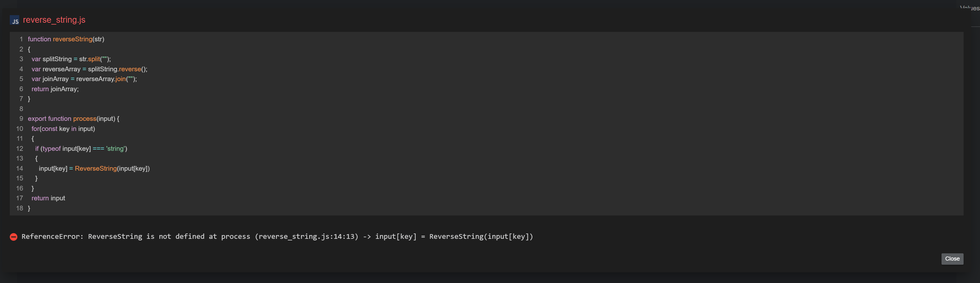This screenshot has width=980, height=283.
Task: Click the reverse_string.js file name heading
Action: [x=54, y=20]
